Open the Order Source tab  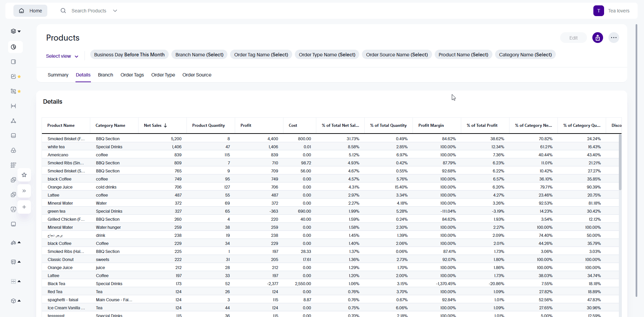pyautogui.click(x=197, y=75)
